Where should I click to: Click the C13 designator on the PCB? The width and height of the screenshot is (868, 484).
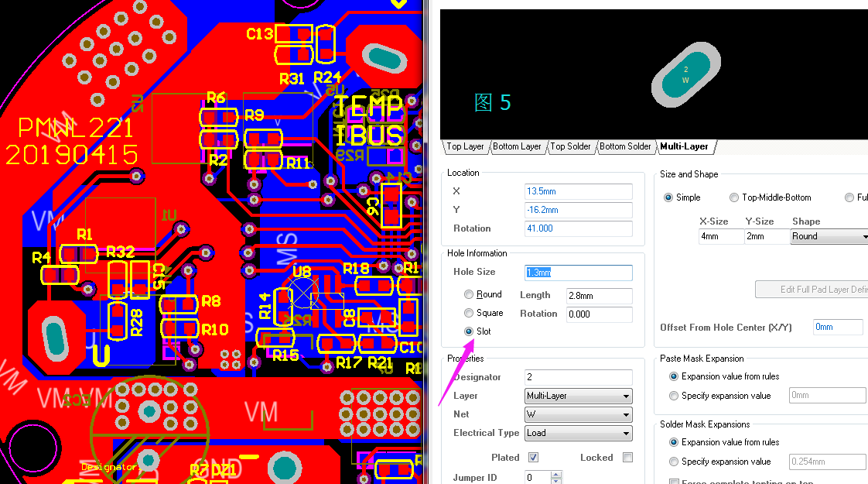[x=260, y=34]
